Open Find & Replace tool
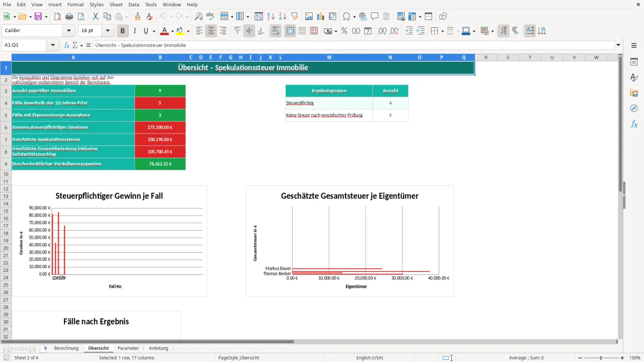Screen dimensions: 644x362 click(x=199, y=17)
